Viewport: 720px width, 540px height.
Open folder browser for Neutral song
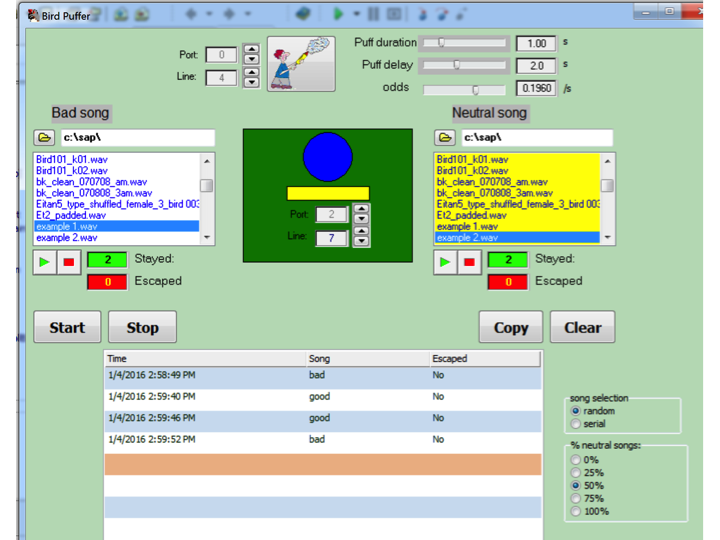click(x=446, y=137)
